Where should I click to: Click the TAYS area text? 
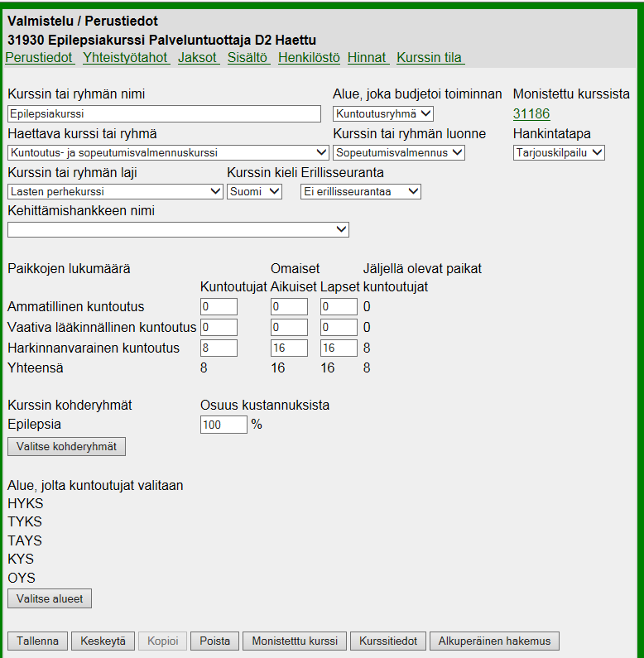tap(25, 541)
